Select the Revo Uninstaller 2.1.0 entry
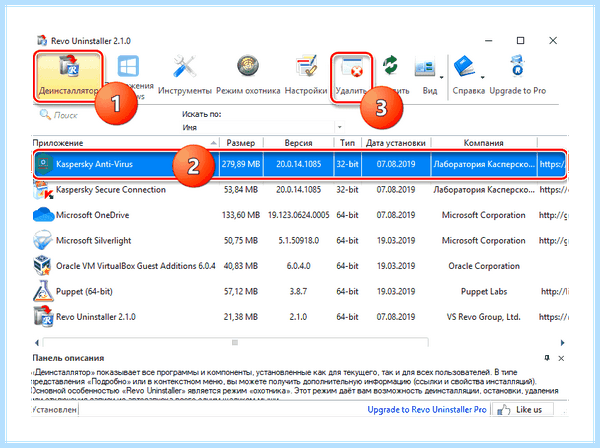This screenshot has width=600, height=448. 96,317
